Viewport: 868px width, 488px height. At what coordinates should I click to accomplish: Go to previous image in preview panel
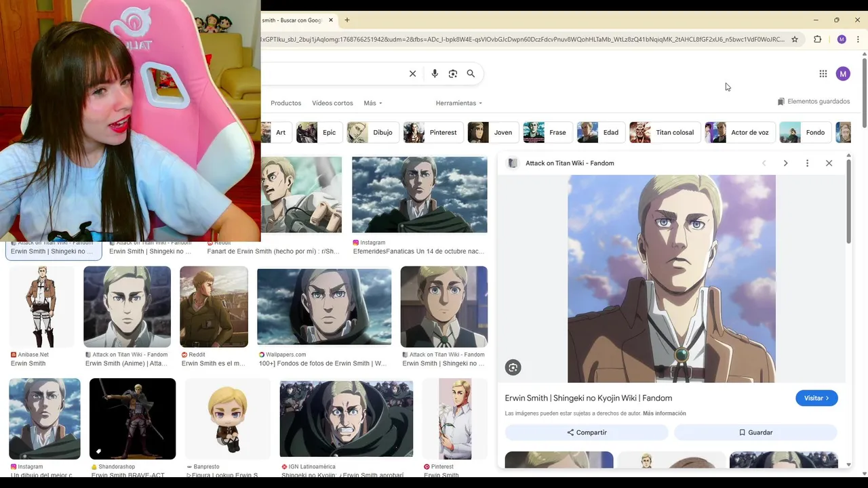(x=764, y=163)
